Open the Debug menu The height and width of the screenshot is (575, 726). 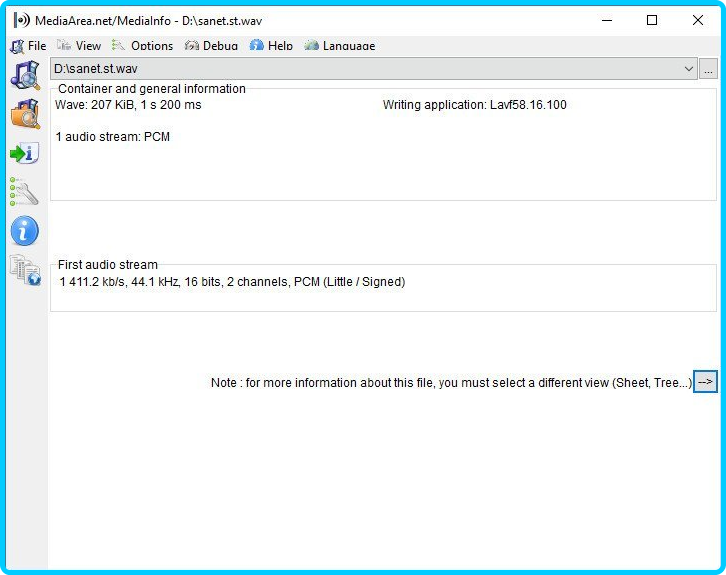coord(211,46)
